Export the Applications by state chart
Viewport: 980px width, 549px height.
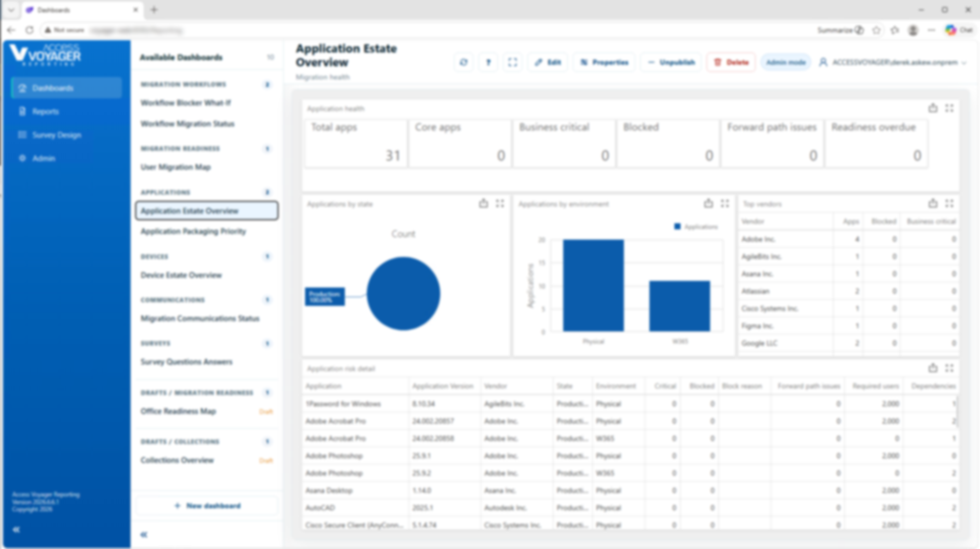pyautogui.click(x=483, y=203)
